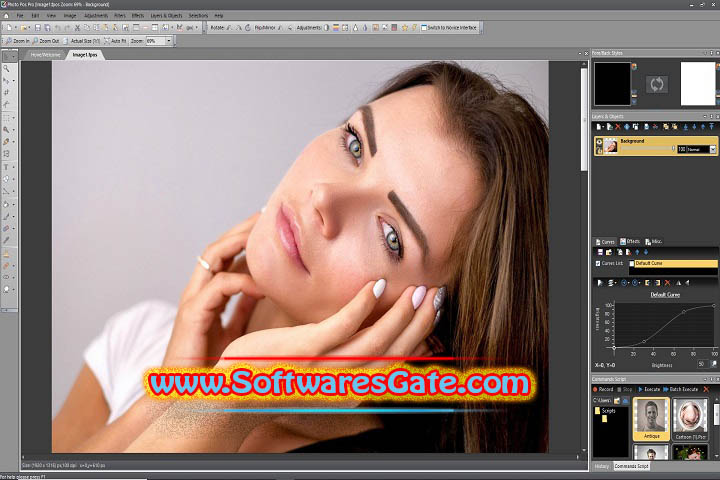720x480 pixels.
Task: Click the Execute button in Commands Script
Action: point(649,390)
